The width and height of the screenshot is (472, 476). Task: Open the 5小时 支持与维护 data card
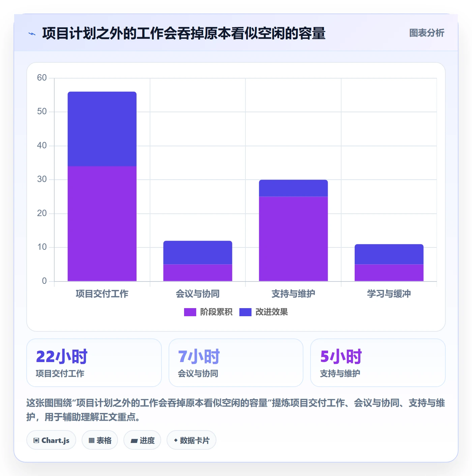point(378,363)
